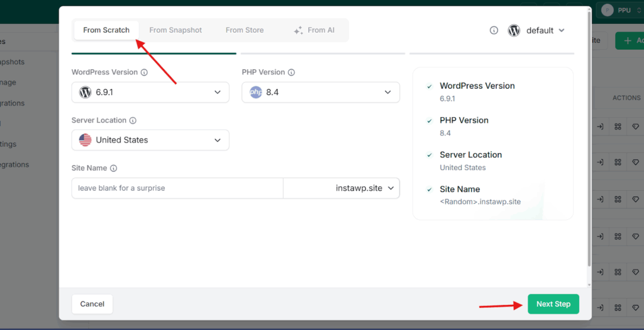The image size is (644, 330).
Task: Click the PHP Version info icon
Action: pos(291,72)
